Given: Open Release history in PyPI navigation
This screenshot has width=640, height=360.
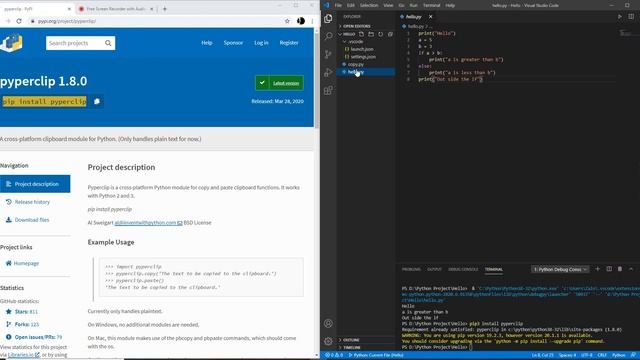Looking at the screenshot, I should click(32, 202).
